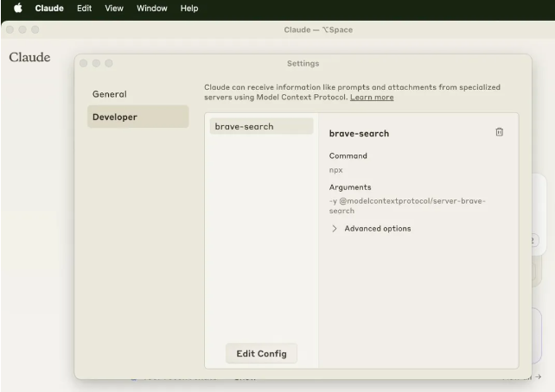This screenshot has width=555, height=392.
Task: Open the Claude menu in menu bar
Action: [x=49, y=8]
